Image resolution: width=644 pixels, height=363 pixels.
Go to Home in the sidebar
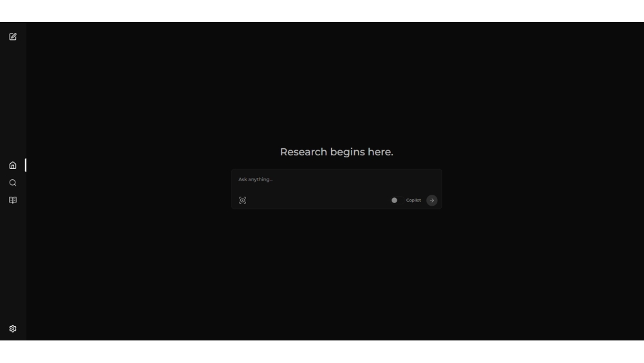click(x=13, y=166)
